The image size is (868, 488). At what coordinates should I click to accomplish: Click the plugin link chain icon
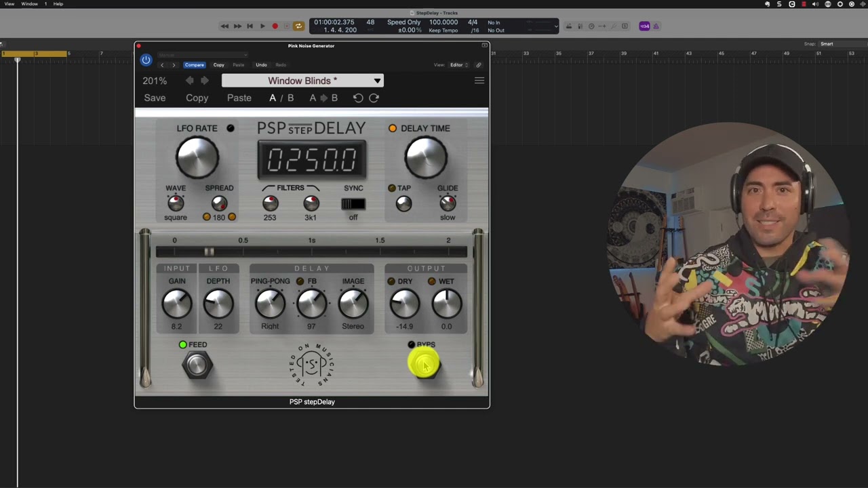click(x=478, y=65)
